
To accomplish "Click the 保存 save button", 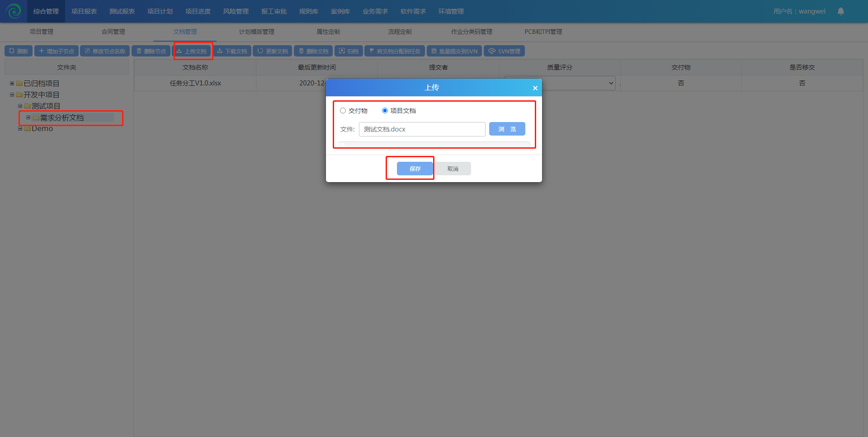I will coord(415,169).
